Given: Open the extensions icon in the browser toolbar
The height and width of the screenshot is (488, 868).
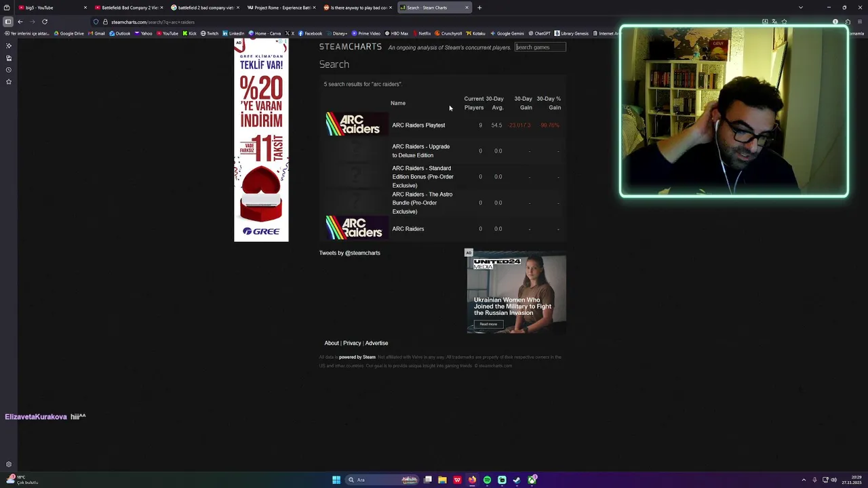Looking at the screenshot, I should coord(848,22).
